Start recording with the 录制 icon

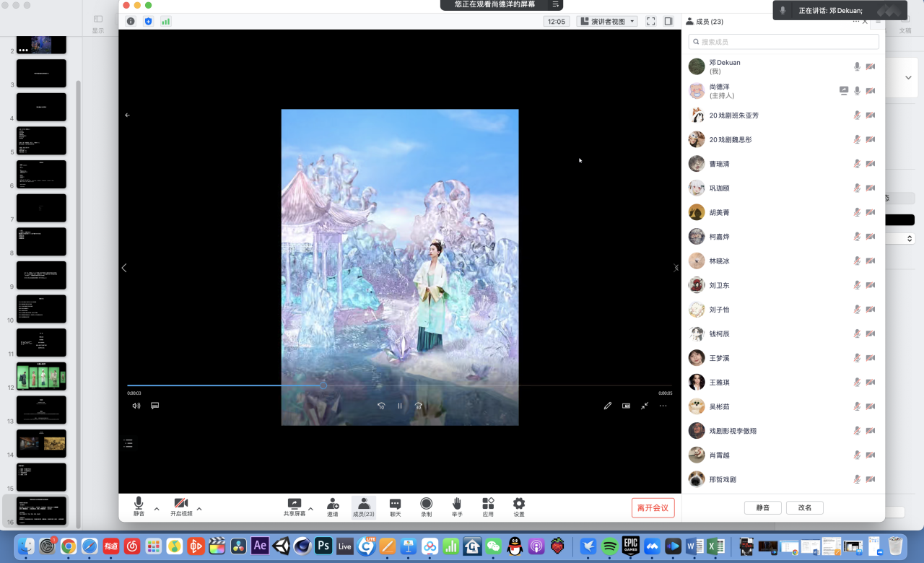click(x=426, y=507)
